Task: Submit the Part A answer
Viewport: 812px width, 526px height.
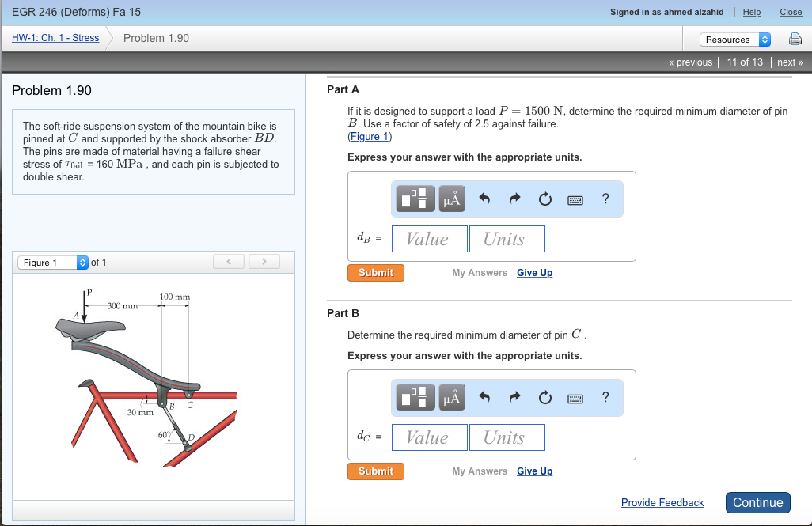Action: 375,272
